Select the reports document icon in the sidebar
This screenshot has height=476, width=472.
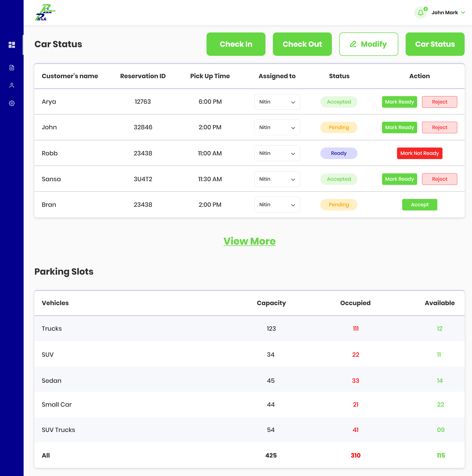pos(12,67)
